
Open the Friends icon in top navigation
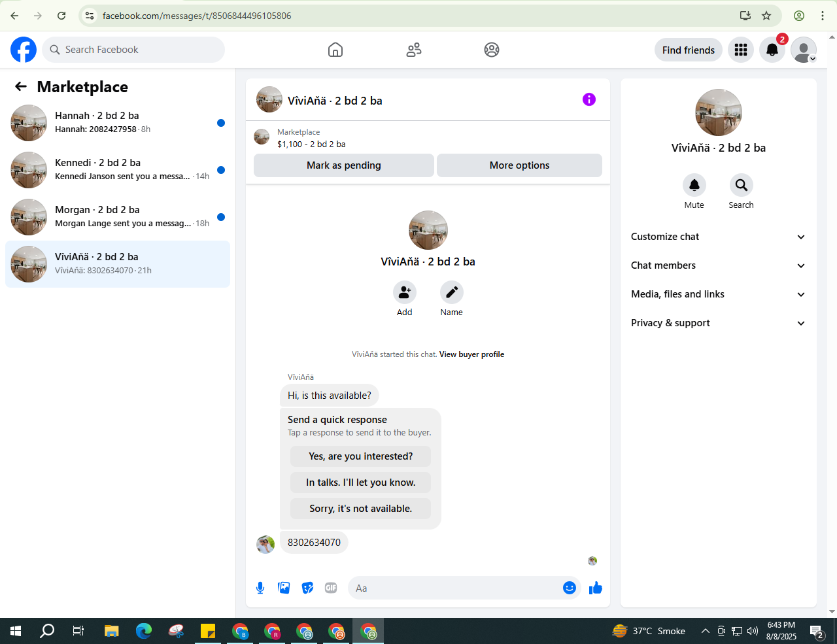(414, 50)
